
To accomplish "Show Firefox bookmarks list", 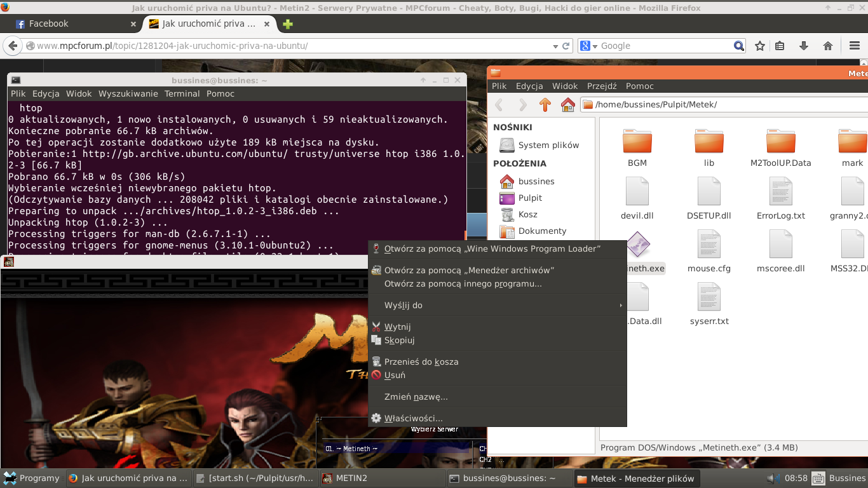I will (780, 46).
